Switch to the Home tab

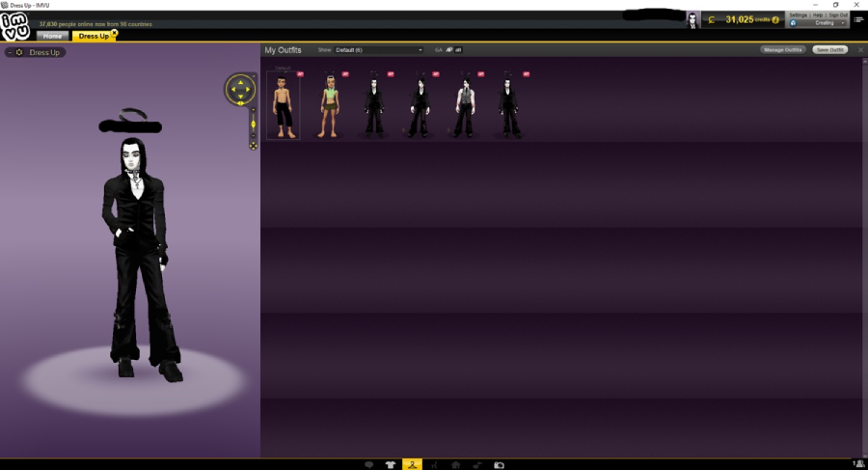53,36
